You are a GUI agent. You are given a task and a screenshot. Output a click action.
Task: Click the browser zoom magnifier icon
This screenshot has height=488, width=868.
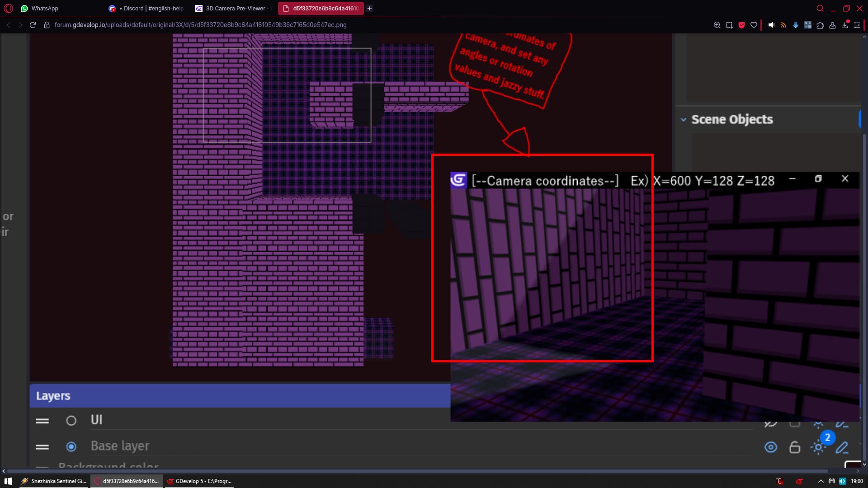coord(717,25)
